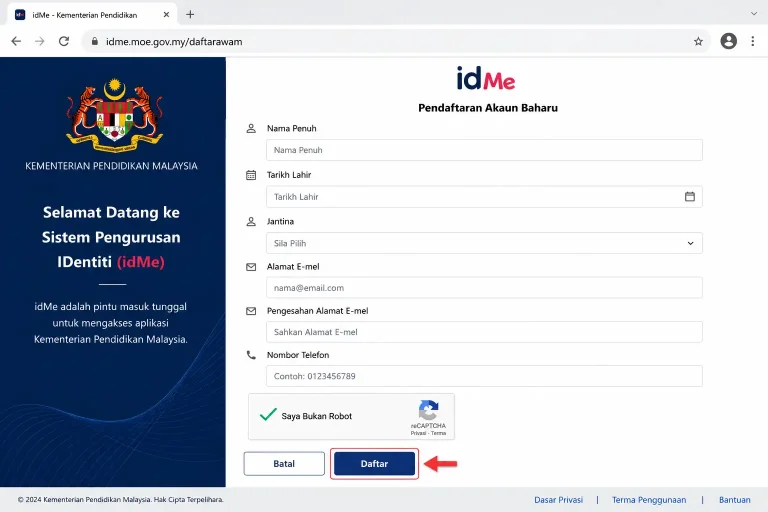Viewport: 768px width, 512px height.
Task: Toggle the Saya Bukan Robot checkbox
Action: pyautogui.click(x=268, y=415)
